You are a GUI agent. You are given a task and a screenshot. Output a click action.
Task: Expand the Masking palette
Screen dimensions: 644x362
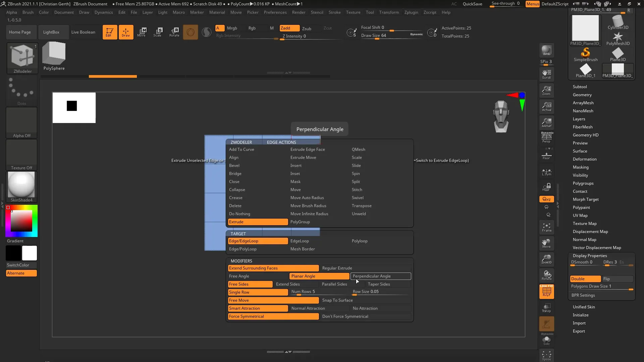click(580, 167)
